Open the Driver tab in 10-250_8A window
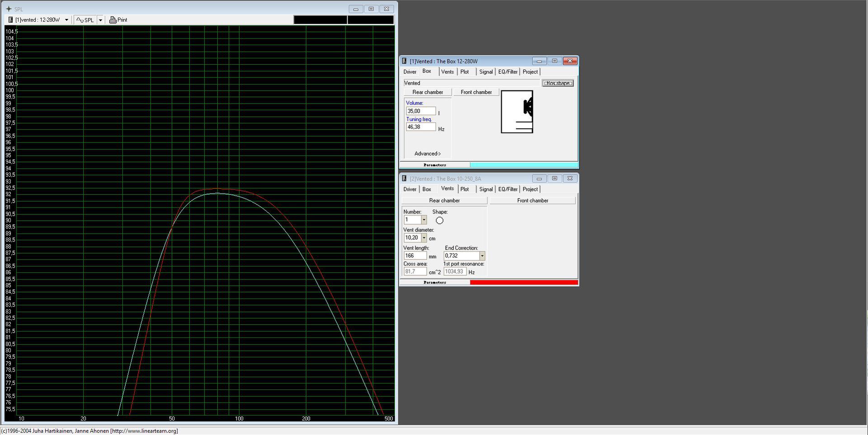This screenshot has width=868, height=435. point(410,189)
